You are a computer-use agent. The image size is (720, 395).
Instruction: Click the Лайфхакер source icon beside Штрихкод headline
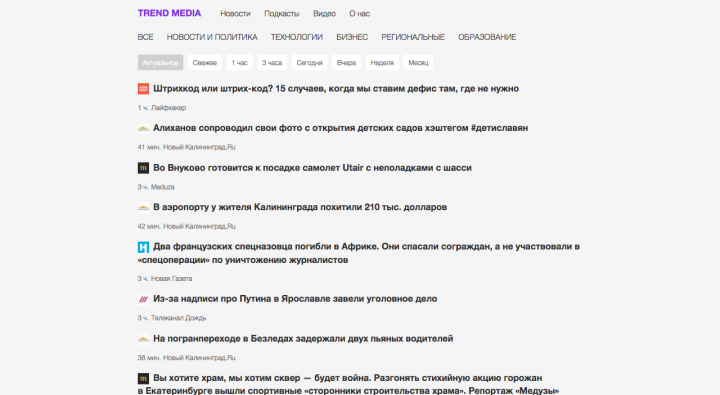pyautogui.click(x=143, y=89)
